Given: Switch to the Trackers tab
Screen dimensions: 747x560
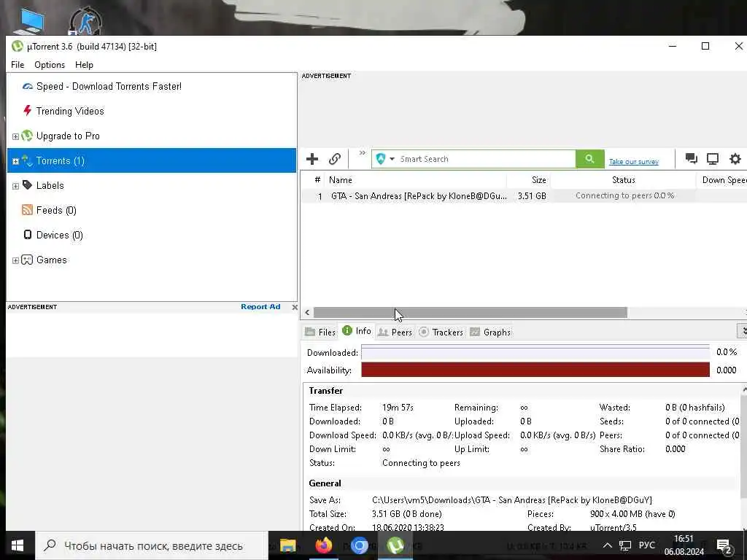Looking at the screenshot, I should point(441,332).
